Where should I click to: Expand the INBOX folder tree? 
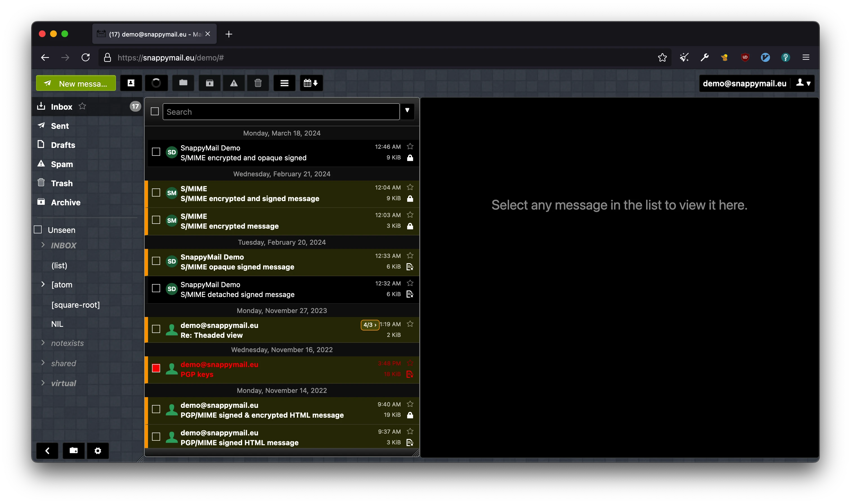pyautogui.click(x=43, y=245)
